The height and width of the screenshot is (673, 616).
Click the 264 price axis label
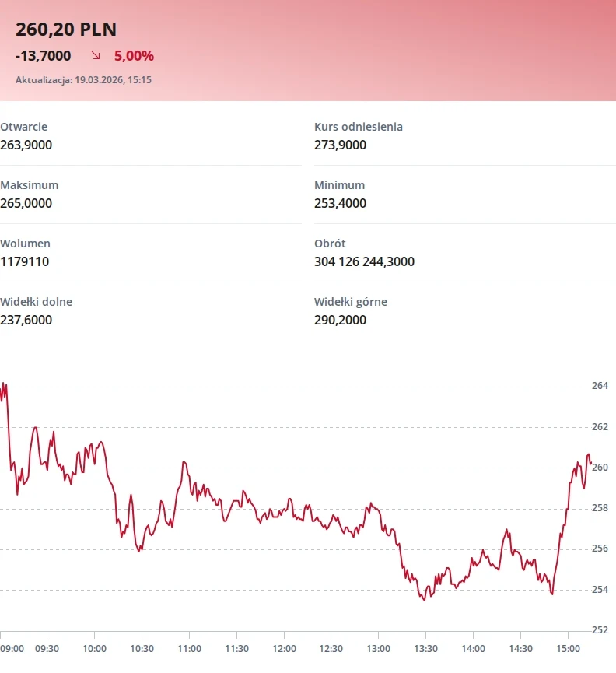[600, 386]
